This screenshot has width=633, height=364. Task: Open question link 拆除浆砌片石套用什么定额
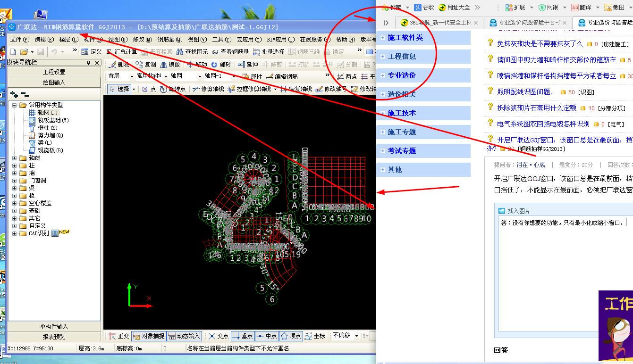(x=537, y=108)
